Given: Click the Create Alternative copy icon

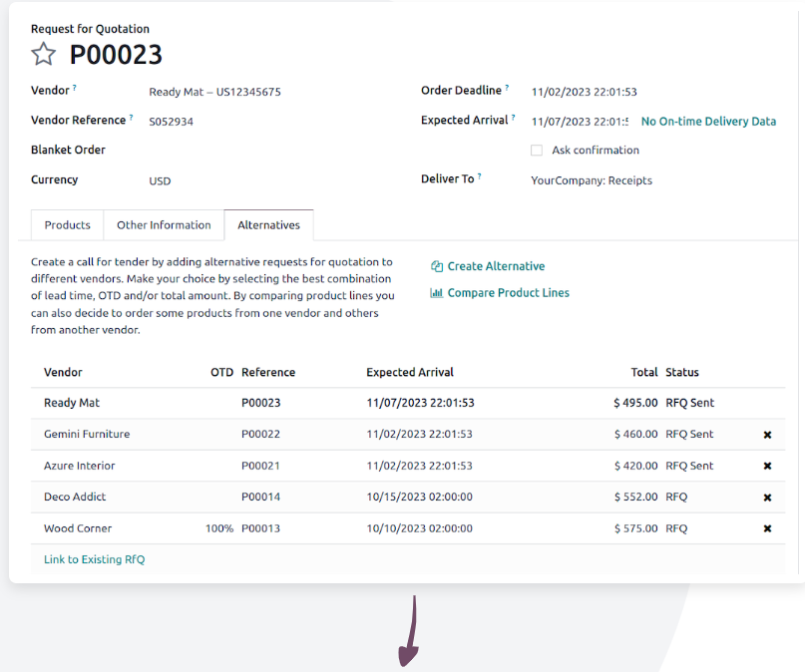Looking at the screenshot, I should tap(437, 266).
